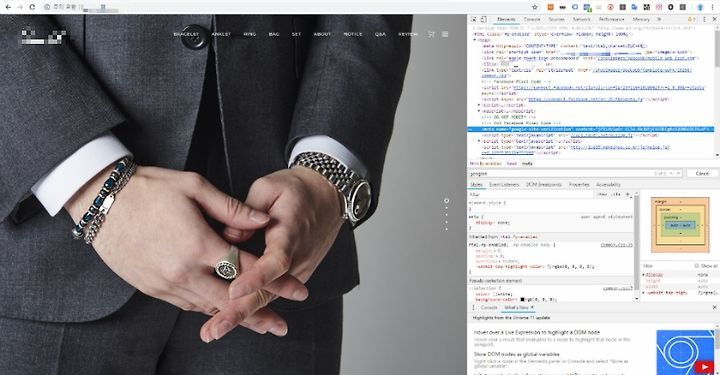This screenshot has height=375, width=720.
Task: Switch to the Properties sub-tab
Action: tap(579, 185)
